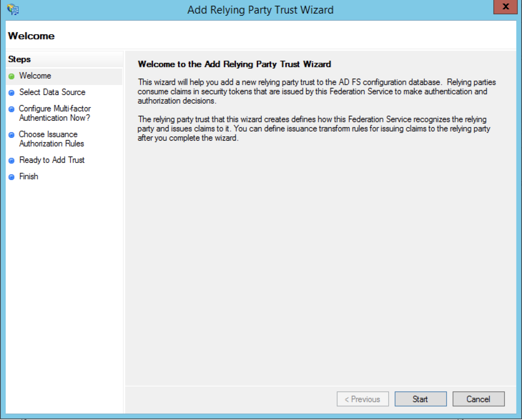The image size is (522, 420).
Task: Click the Ready to Add Trust step bullet
Action: (x=12, y=160)
